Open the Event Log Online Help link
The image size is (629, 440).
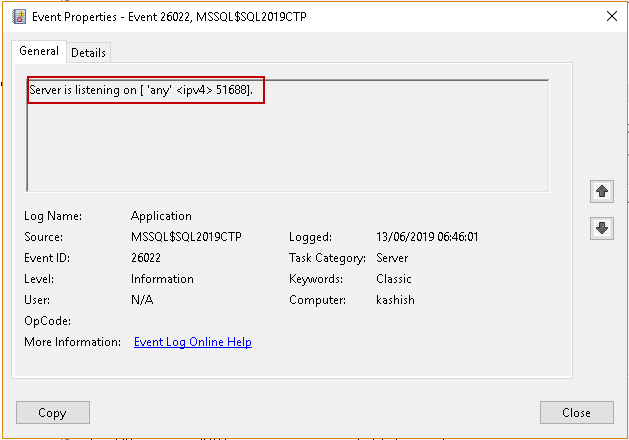(x=193, y=342)
